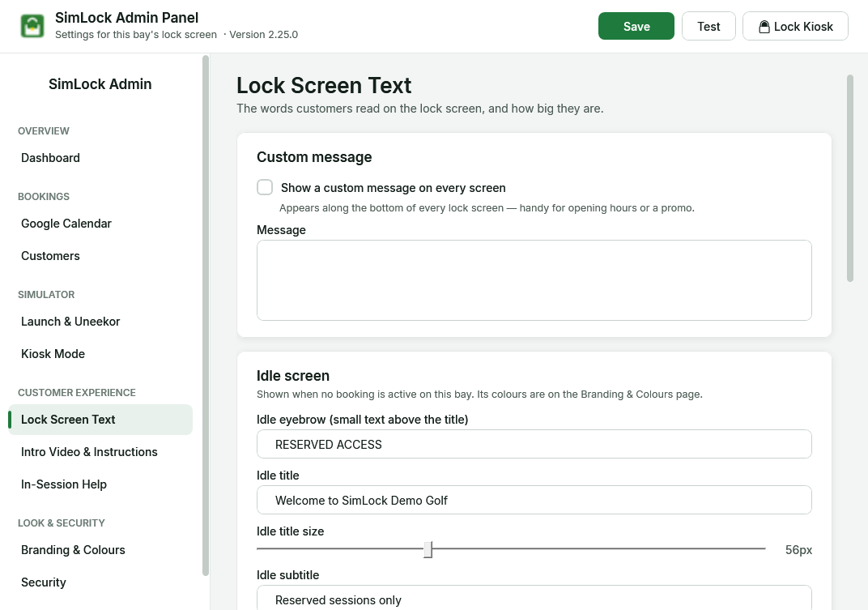Click the Test button
Image resolution: width=868 pixels, height=610 pixels.
coord(708,26)
